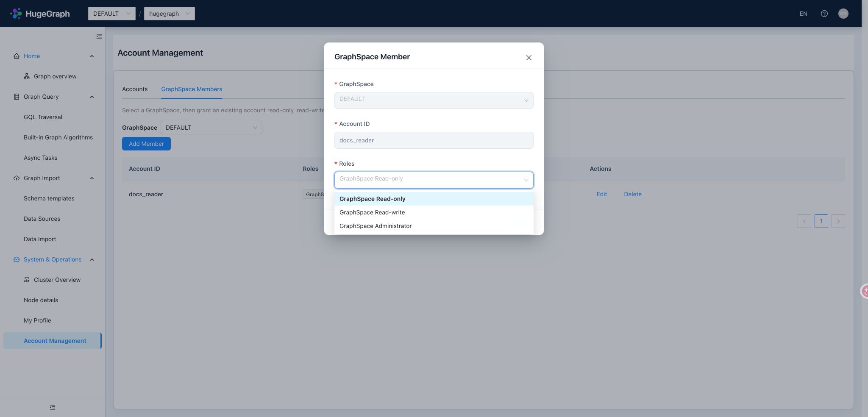Viewport: 868px width, 417px height.
Task: Open the help question mark icon
Action: [824, 14]
